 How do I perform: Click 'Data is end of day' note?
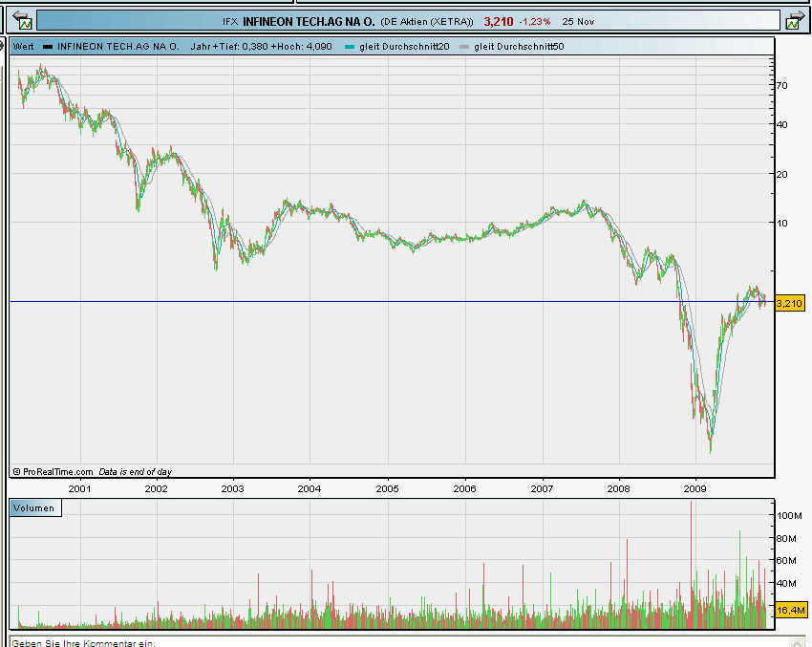tap(135, 472)
